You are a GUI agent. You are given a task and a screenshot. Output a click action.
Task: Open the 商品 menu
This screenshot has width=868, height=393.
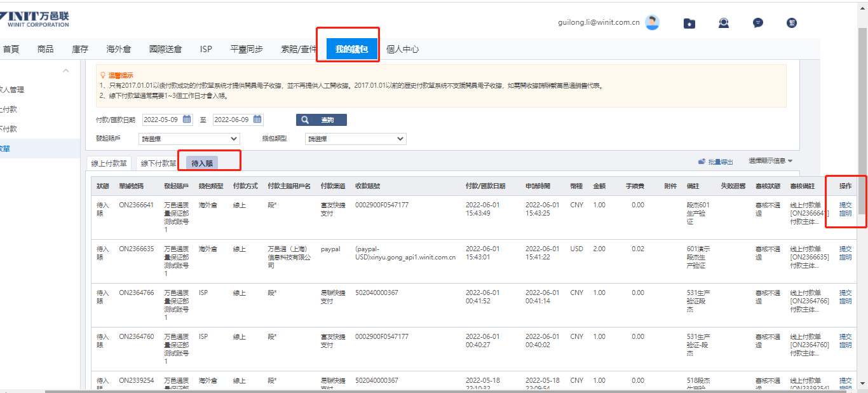click(45, 49)
